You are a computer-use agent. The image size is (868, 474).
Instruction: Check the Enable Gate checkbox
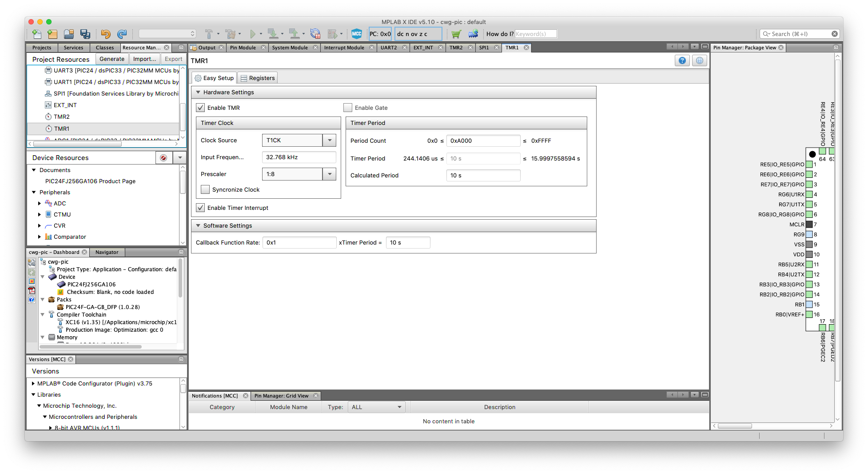coord(348,108)
